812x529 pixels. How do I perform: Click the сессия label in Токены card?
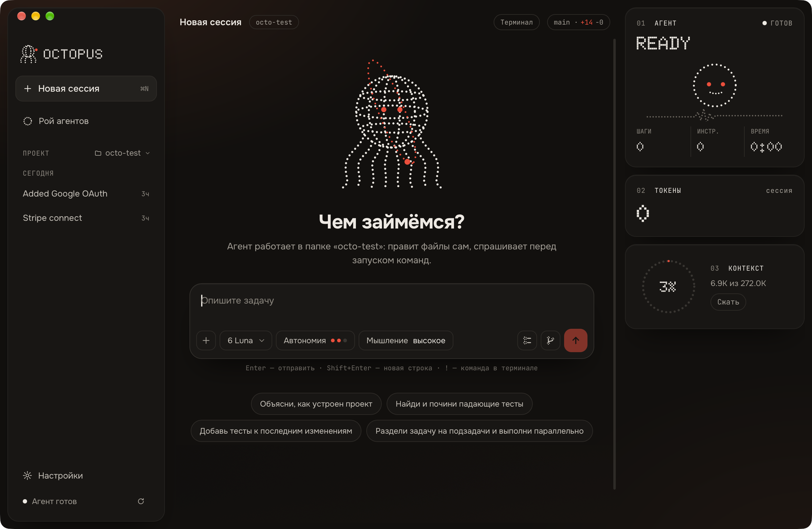point(779,191)
